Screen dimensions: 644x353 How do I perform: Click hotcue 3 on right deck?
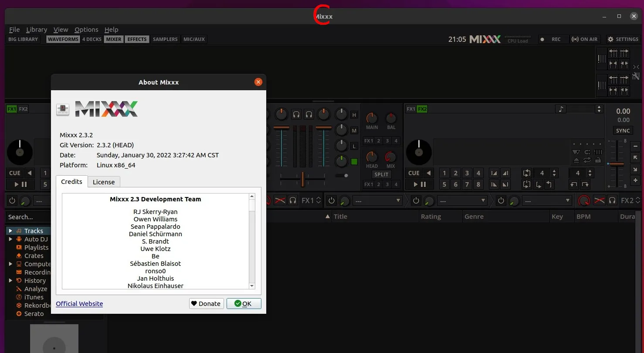click(x=467, y=173)
